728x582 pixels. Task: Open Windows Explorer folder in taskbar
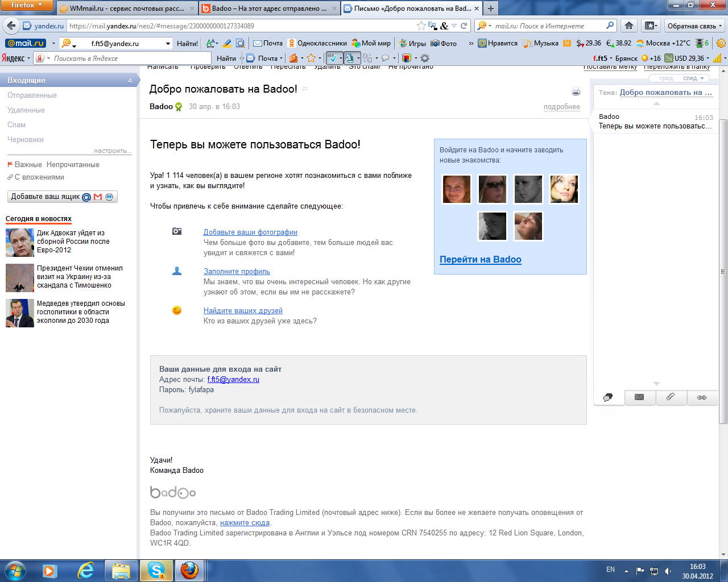click(121, 570)
